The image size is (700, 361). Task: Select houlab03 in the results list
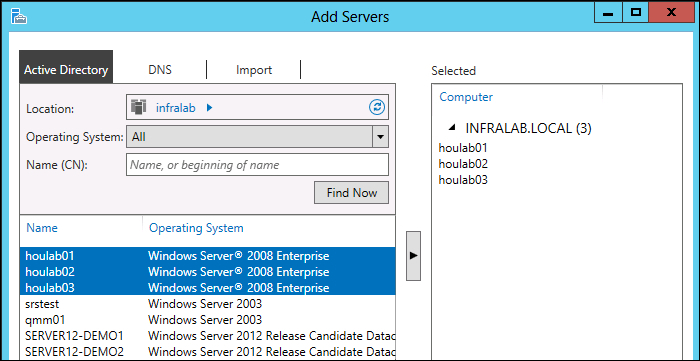[208, 288]
